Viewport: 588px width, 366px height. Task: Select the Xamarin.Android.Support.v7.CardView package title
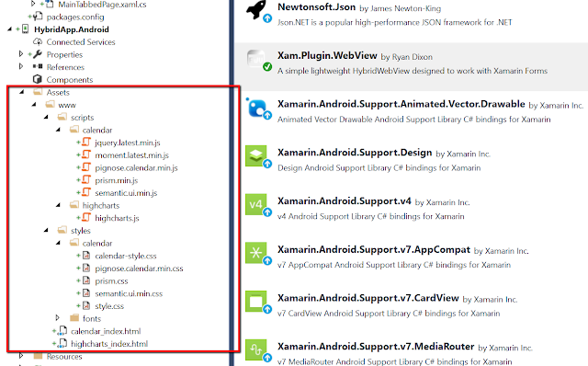pos(368,298)
